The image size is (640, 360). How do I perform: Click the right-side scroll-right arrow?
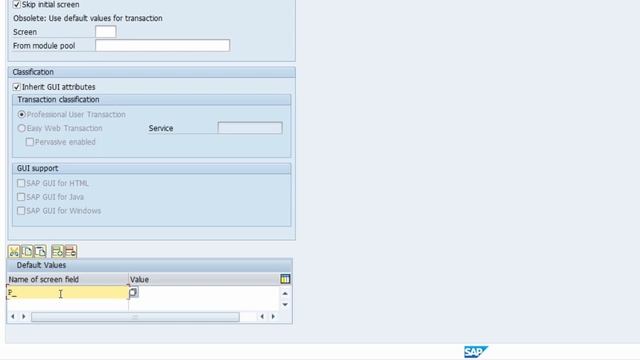pos(273,317)
